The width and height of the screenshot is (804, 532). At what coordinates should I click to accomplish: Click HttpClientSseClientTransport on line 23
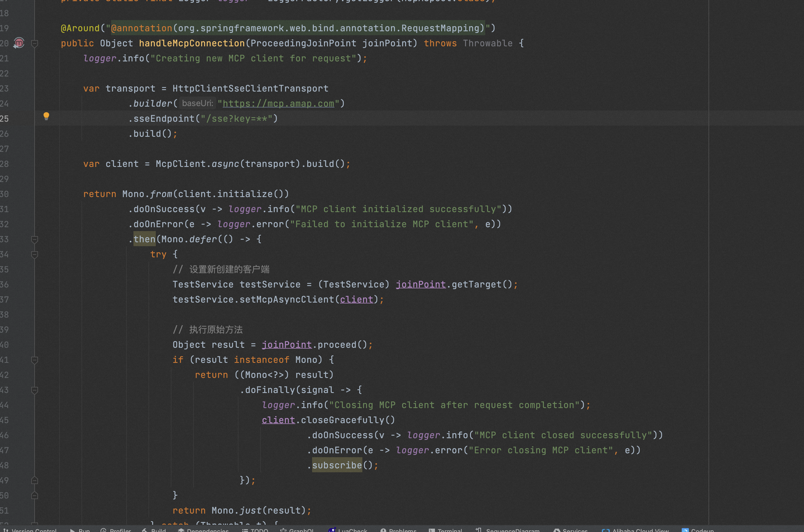(x=250, y=88)
